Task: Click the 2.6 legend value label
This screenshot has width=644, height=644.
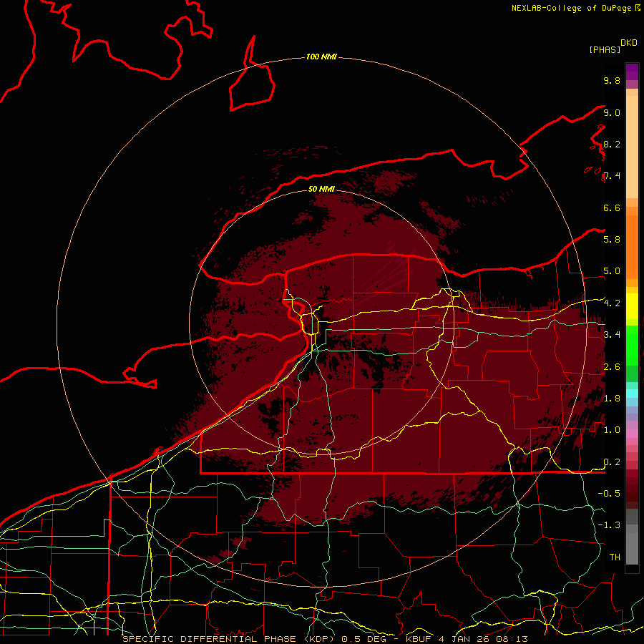Action: click(612, 367)
